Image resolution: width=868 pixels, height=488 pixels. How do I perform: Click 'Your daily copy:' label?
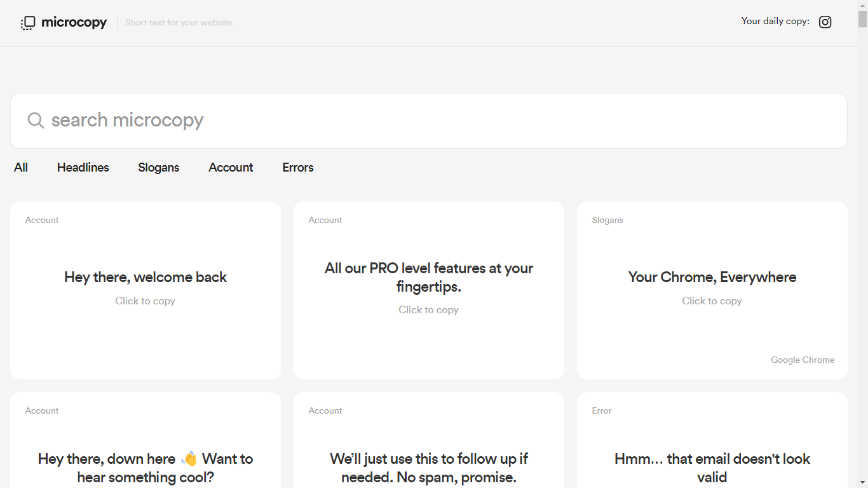pos(775,21)
